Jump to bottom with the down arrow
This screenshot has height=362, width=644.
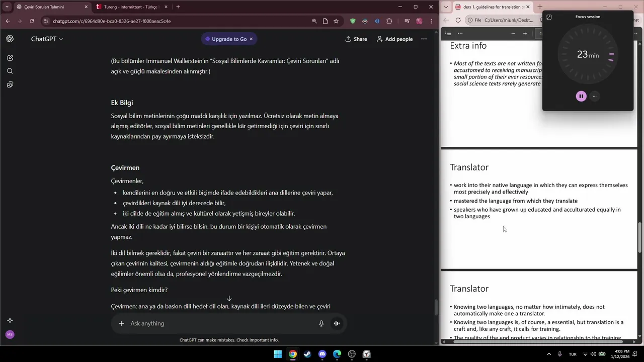coord(229,299)
